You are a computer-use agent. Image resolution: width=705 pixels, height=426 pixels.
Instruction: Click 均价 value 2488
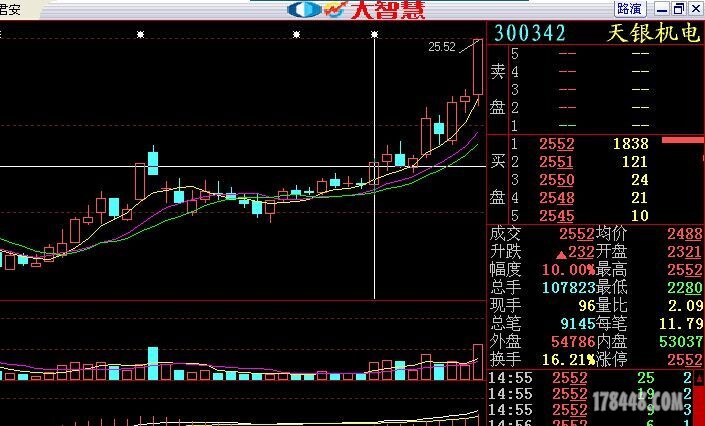pos(685,234)
